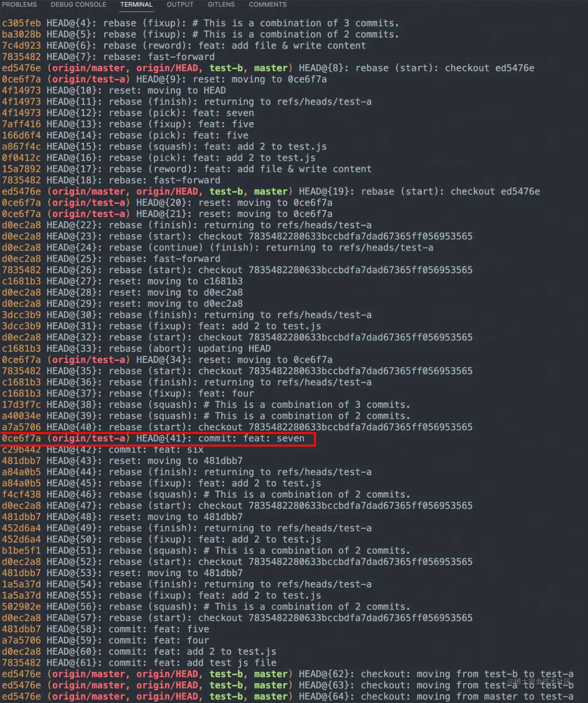Click the HEAD@{10} moving to HEAD line
The width and height of the screenshot is (588, 703).
click(114, 90)
